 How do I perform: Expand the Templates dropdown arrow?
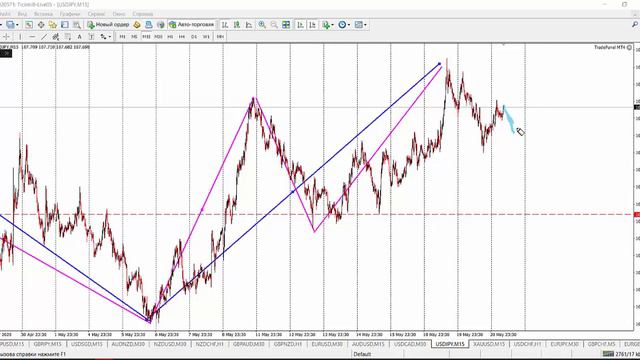[365, 25]
